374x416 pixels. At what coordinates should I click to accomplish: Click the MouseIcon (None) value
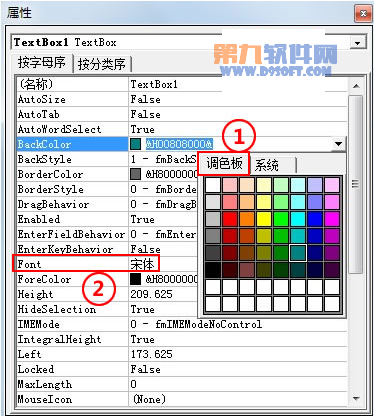tap(149, 399)
